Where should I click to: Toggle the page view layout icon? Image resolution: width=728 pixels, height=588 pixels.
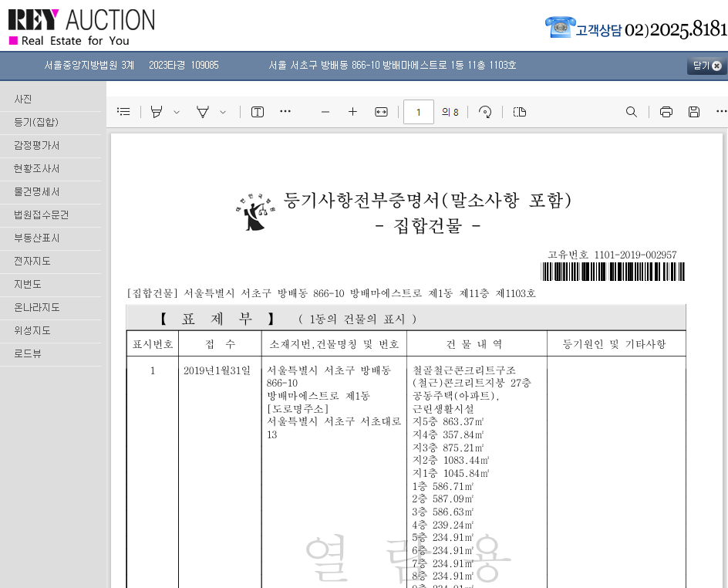(x=520, y=111)
